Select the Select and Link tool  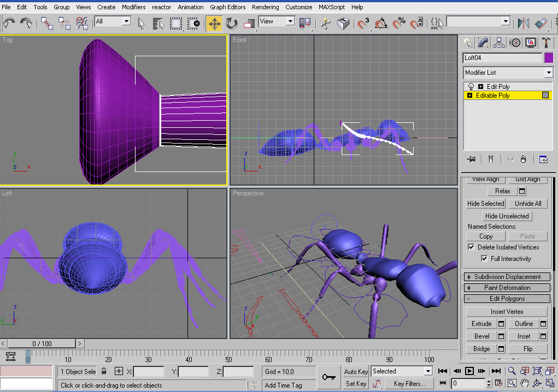[x=46, y=23]
